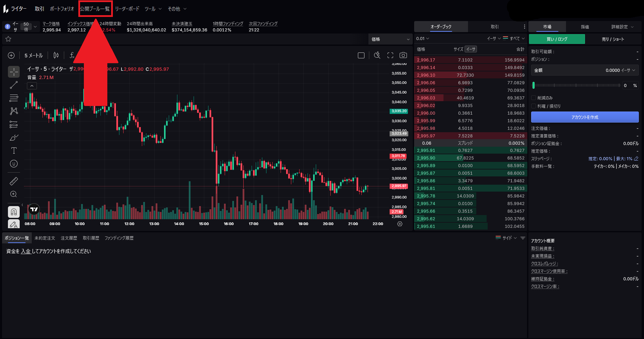Open the 価格 dropdown above the chart
The height and width of the screenshot is (339, 644).
(x=390, y=39)
